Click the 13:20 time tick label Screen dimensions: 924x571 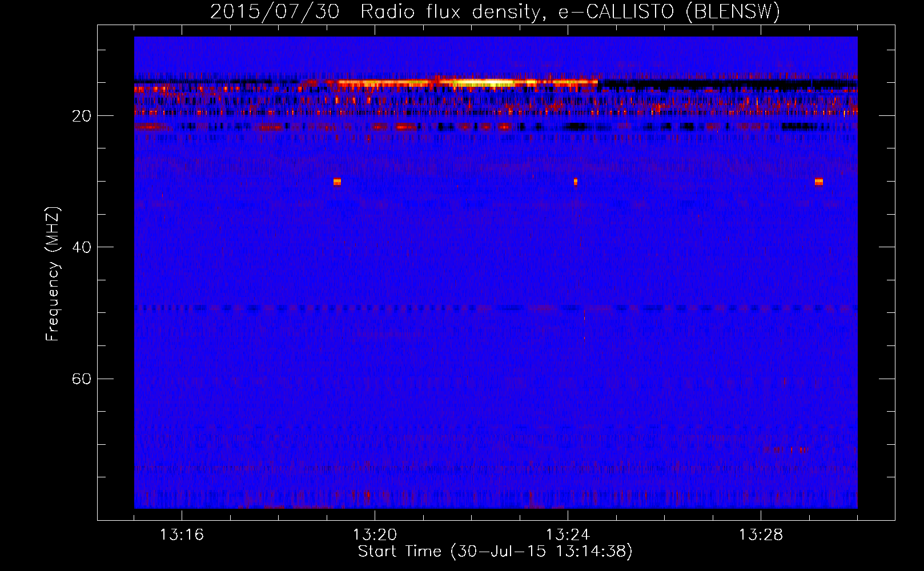point(375,535)
